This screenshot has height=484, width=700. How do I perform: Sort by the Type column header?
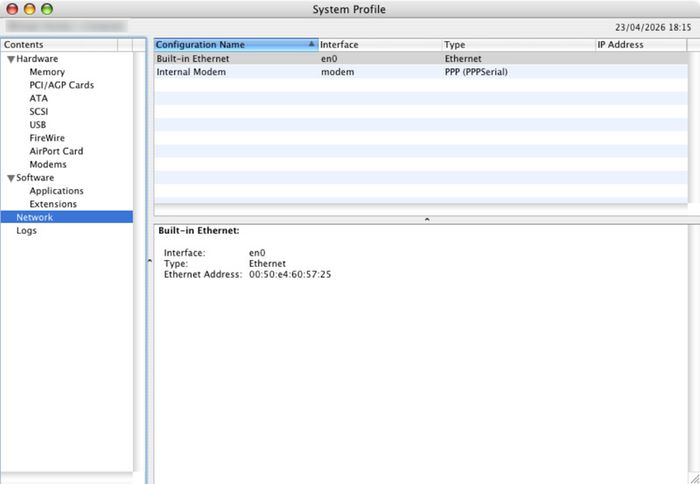point(519,45)
